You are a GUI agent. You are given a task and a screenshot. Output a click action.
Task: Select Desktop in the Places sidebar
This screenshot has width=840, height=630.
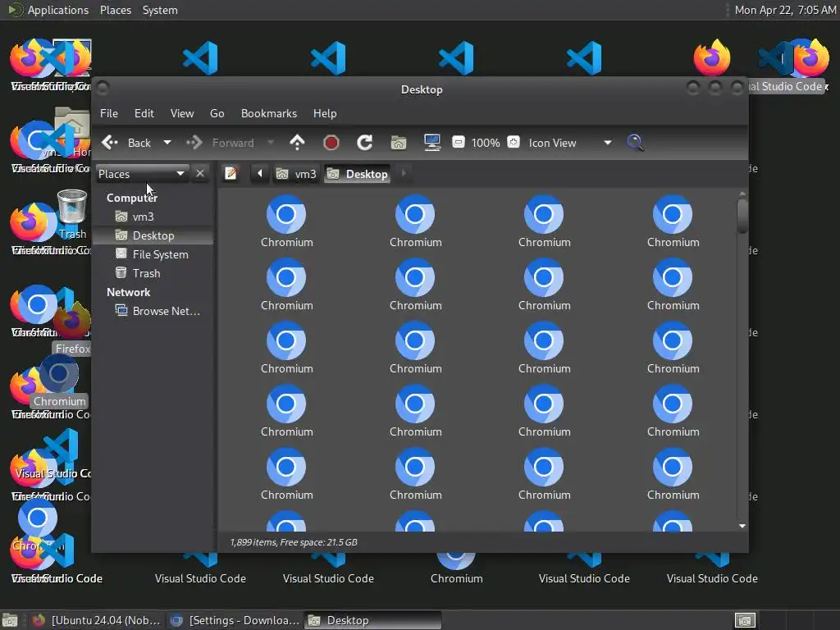pyautogui.click(x=153, y=235)
